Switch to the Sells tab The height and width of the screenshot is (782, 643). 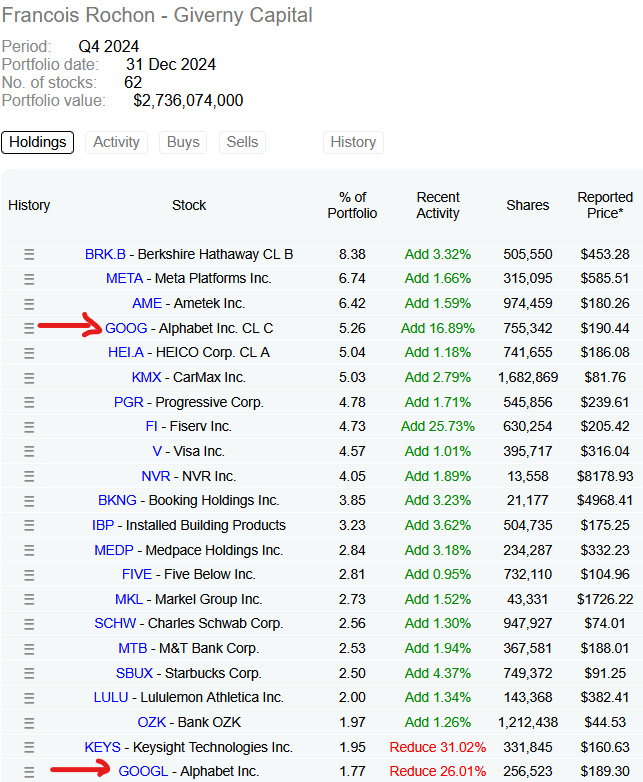(242, 142)
